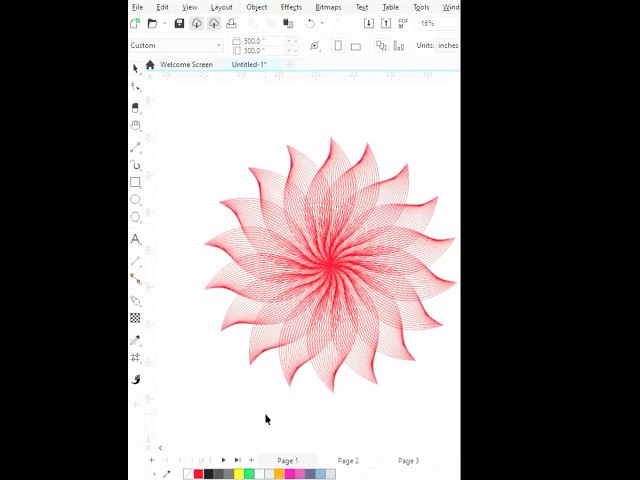
Task: Open the File menu
Action: tap(138, 7)
